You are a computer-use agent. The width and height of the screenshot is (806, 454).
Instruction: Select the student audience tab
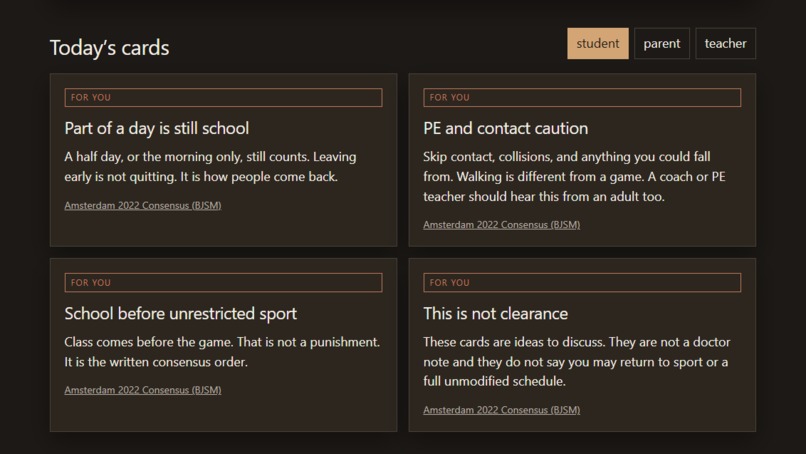[597, 44]
